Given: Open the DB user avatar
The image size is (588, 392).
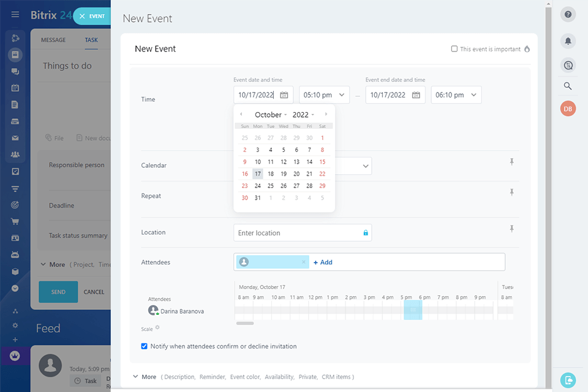Looking at the screenshot, I should pos(568,109).
